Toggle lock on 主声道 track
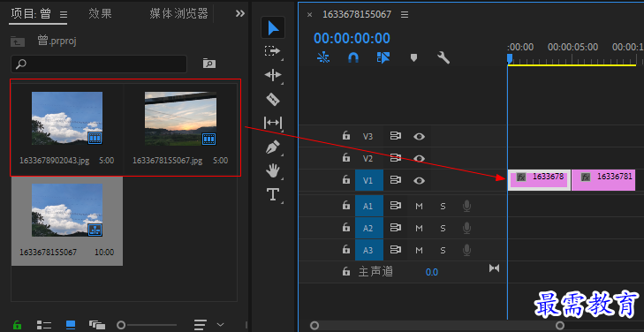The image size is (644, 332). (x=346, y=271)
